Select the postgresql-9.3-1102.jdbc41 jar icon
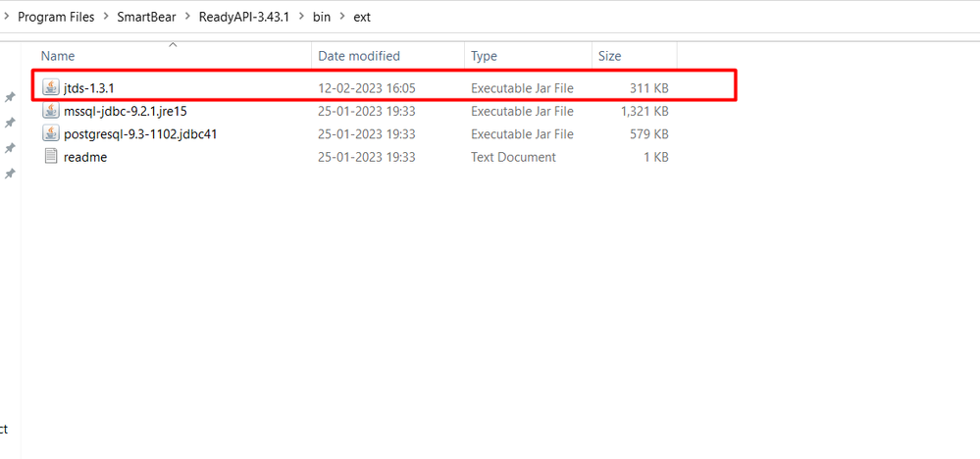 51,133
